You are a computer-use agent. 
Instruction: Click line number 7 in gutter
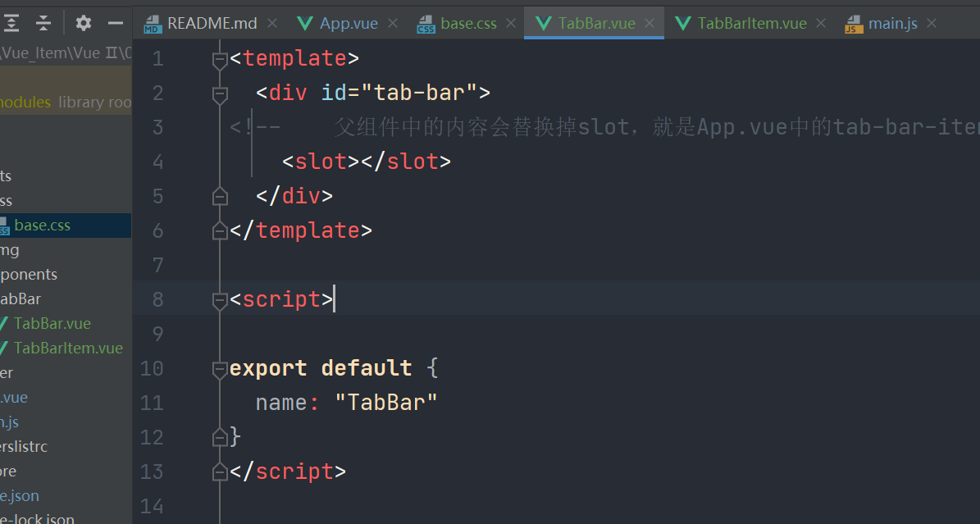(157, 265)
